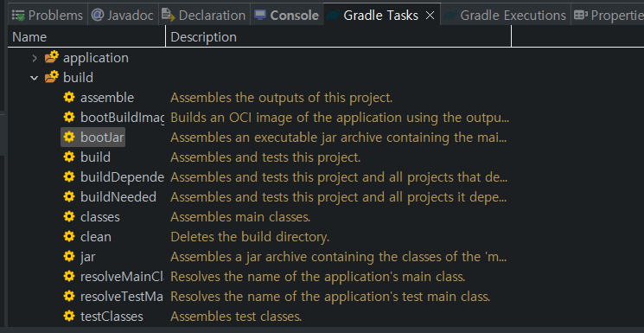Click the gear icon beside testClasses
Image resolution: width=644 pixels, height=333 pixels.
(x=69, y=316)
